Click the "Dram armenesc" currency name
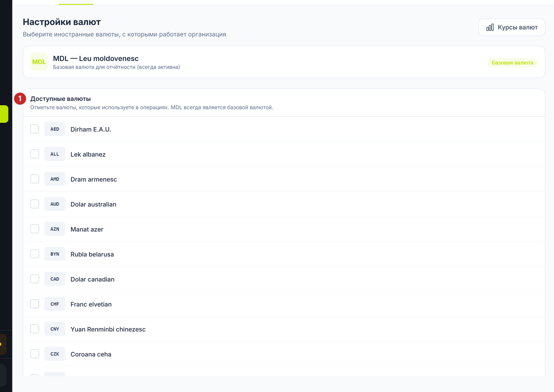554x392 pixels. point(94,180)
